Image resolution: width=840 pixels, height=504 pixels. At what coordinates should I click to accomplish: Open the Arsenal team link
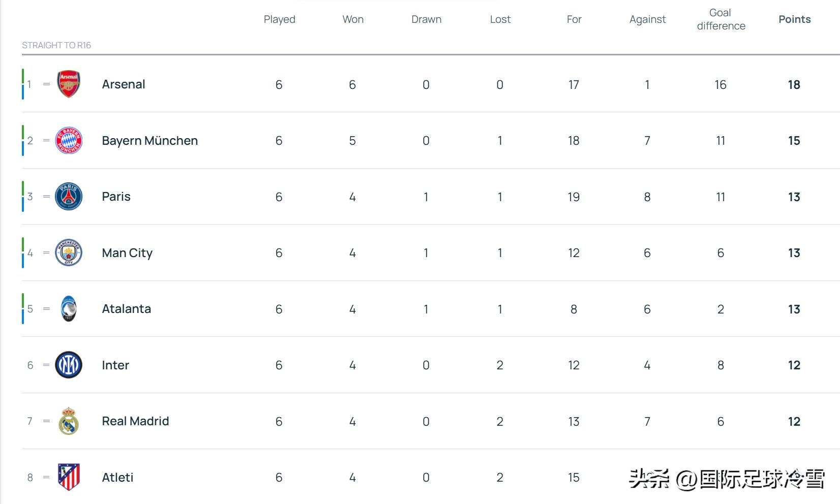tap(124, 84)
